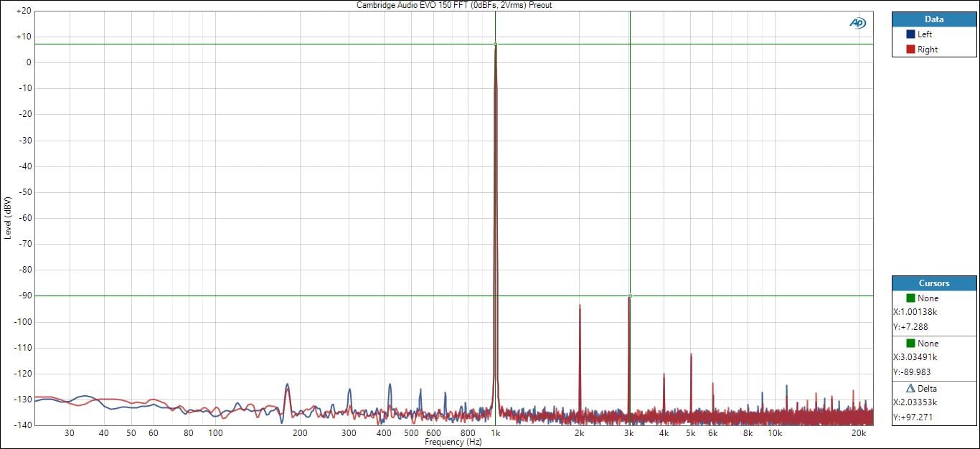Screen dimensions: 980x449
Task: Click the Cambridge Audio EVO 150 graph title
Action: [454, 5]
